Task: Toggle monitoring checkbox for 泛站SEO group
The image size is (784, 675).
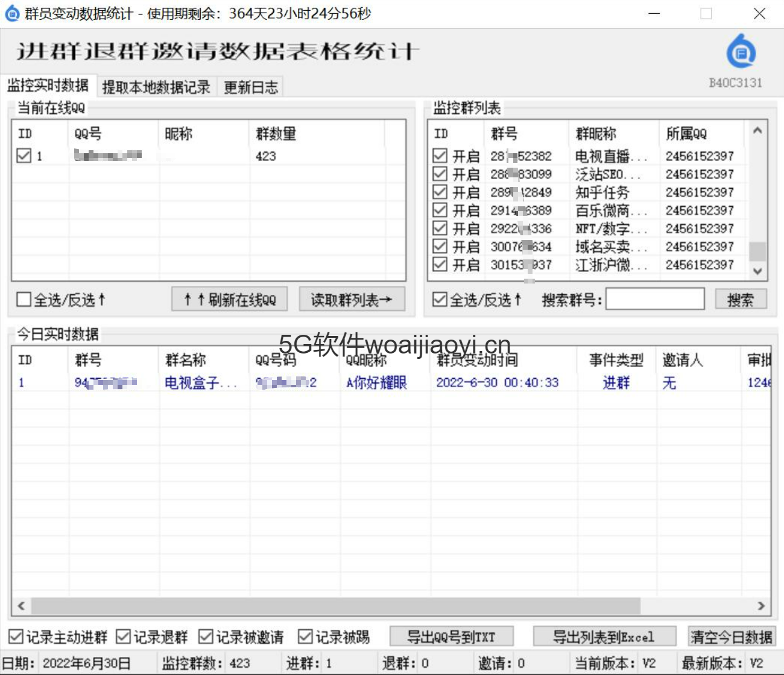Action: point(440,174)
